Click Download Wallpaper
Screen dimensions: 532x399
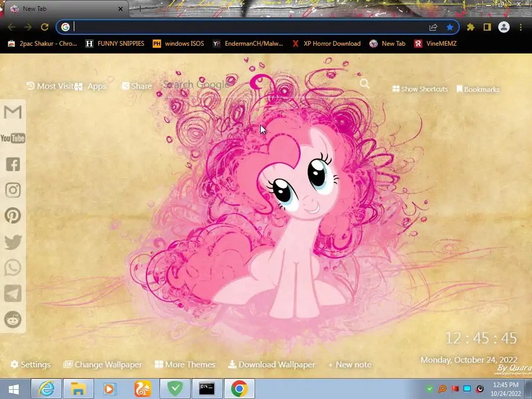271,365
